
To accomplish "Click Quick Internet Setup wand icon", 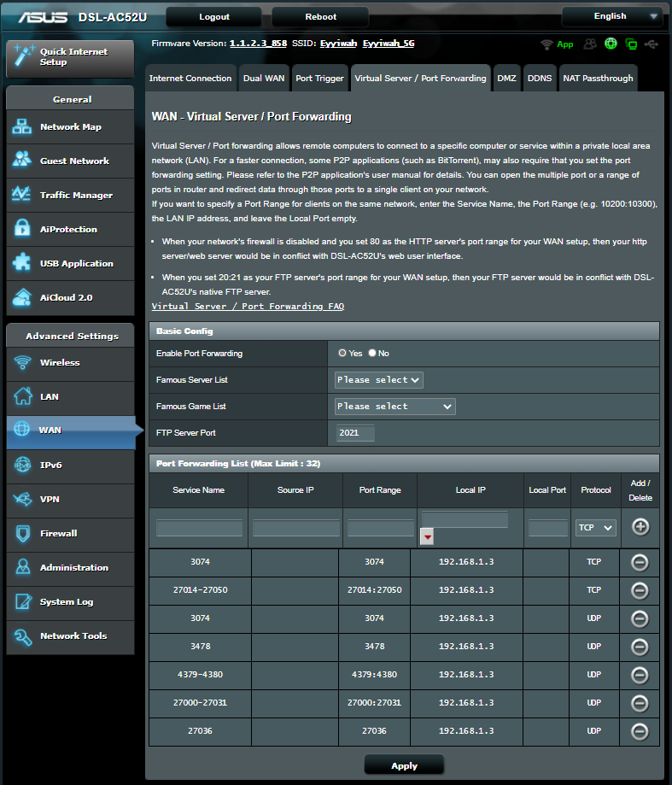I will (23, 55).
